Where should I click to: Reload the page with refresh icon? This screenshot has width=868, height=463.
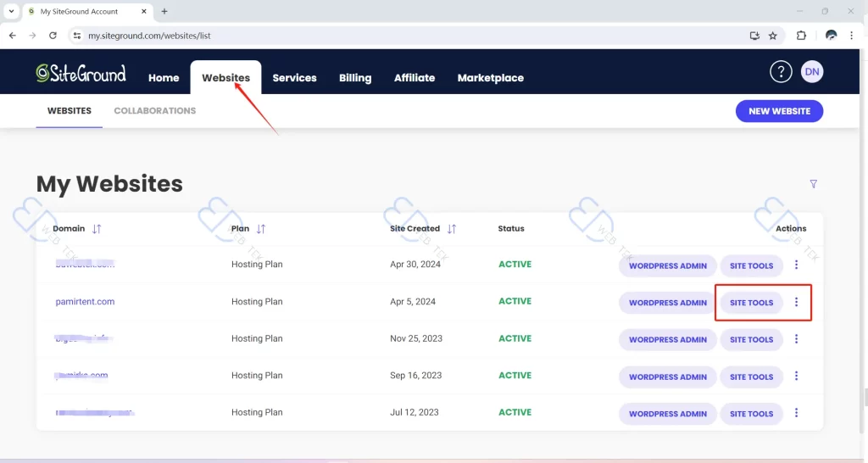tap(53, 36)
